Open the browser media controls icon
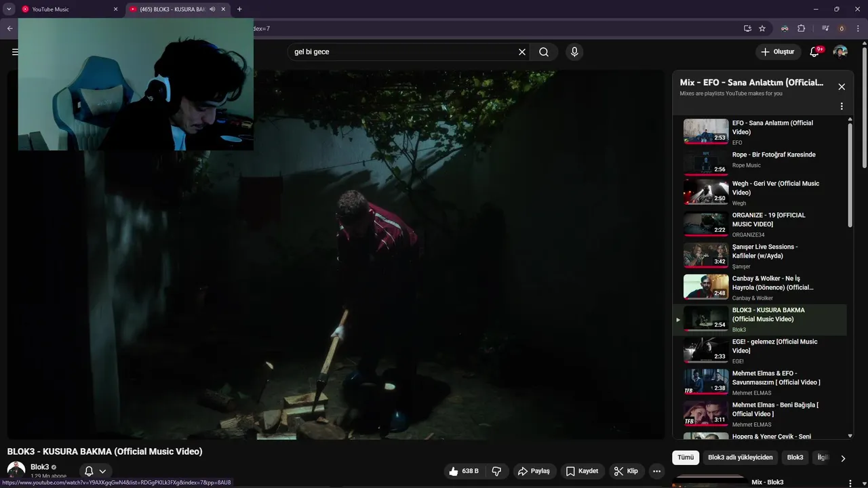The image size is (868, 488). [825, 28]
